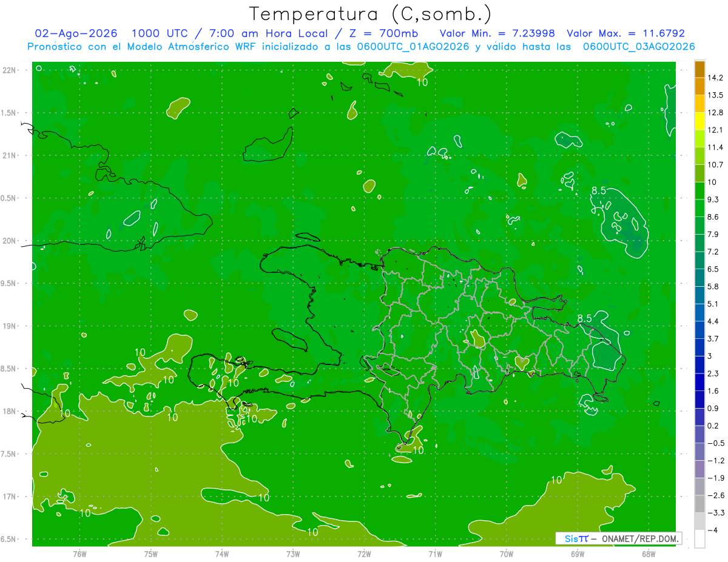Click the '73W' longitude label
The image size is (728, 562).
click(x=293, y=554)
